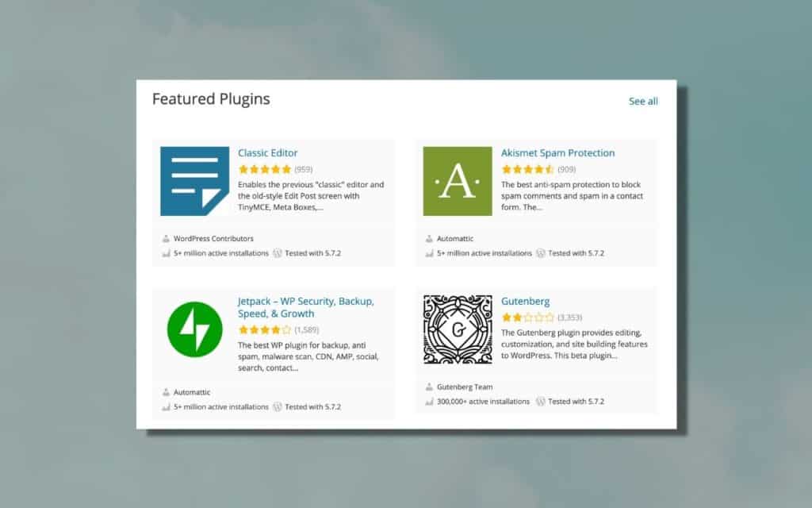Click WordPress logo icon in Gutenberg card
The image size is (812, 508).
pos(541,401)
